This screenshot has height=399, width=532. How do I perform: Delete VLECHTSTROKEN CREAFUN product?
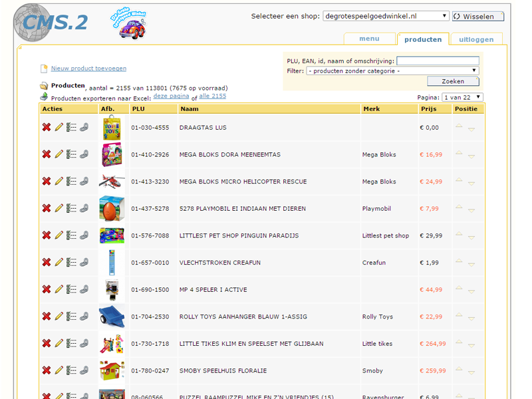pyautogui.click(x=47, y=262)
